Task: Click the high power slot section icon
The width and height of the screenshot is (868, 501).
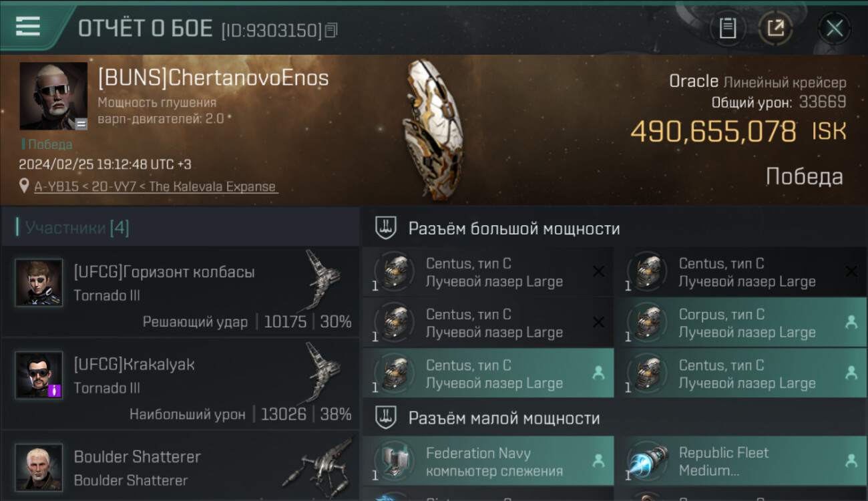Action: pyautogui.click(x=385, y=228)
